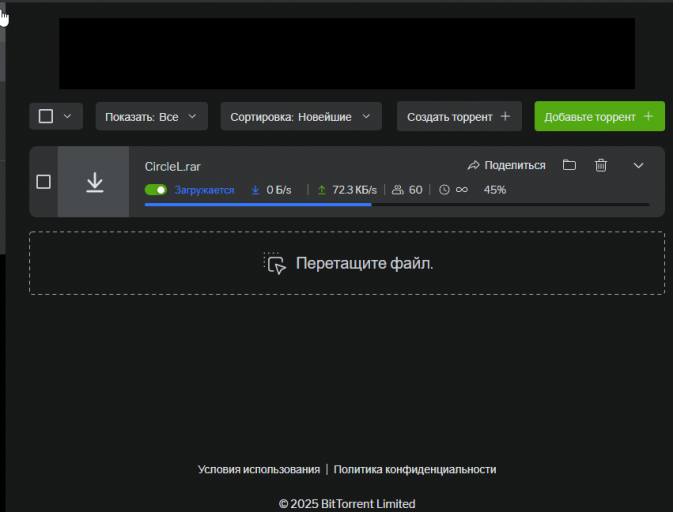Open the Сортировка: Новейшие sort dropdown
The height and width of the screenshot is (512, 673).
[301, 116]
